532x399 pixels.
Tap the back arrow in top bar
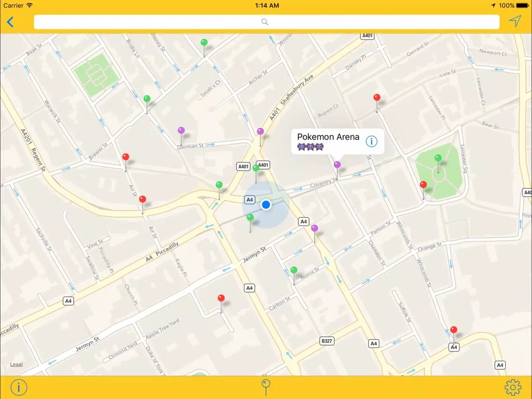click(x=10, y=22)
